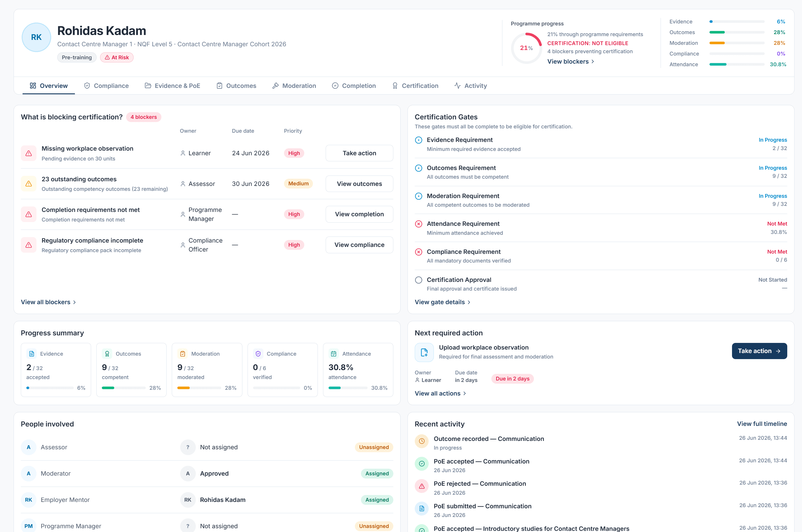The height and width of the screenshot is (532, 802).
Task: Click the Moderation Requirement gate status icon
Action: click(418, 196)
